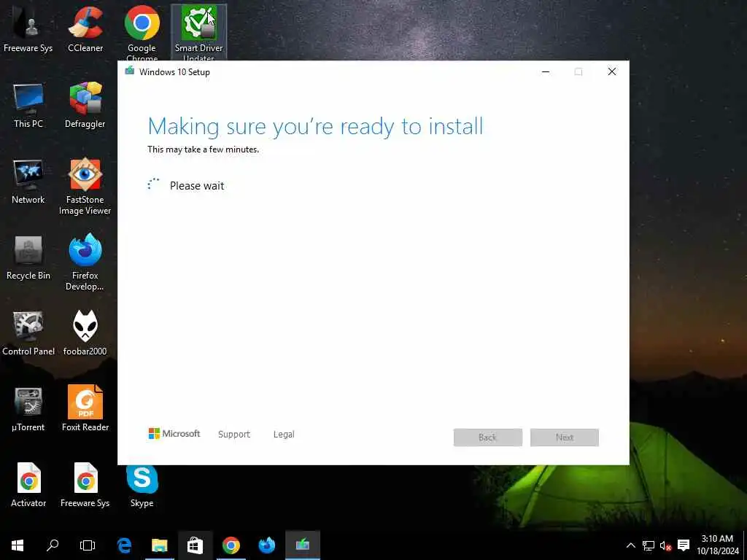This screenshot has width=747, height=560.
Task: Open Microsoft Store from the taskbar
Action: (x=195, y=545)
